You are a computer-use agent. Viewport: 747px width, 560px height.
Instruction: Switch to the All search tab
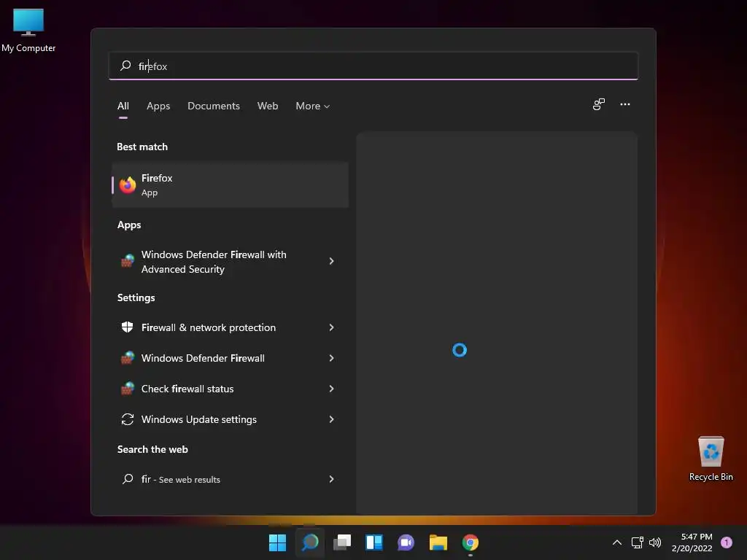coord(123,106)
